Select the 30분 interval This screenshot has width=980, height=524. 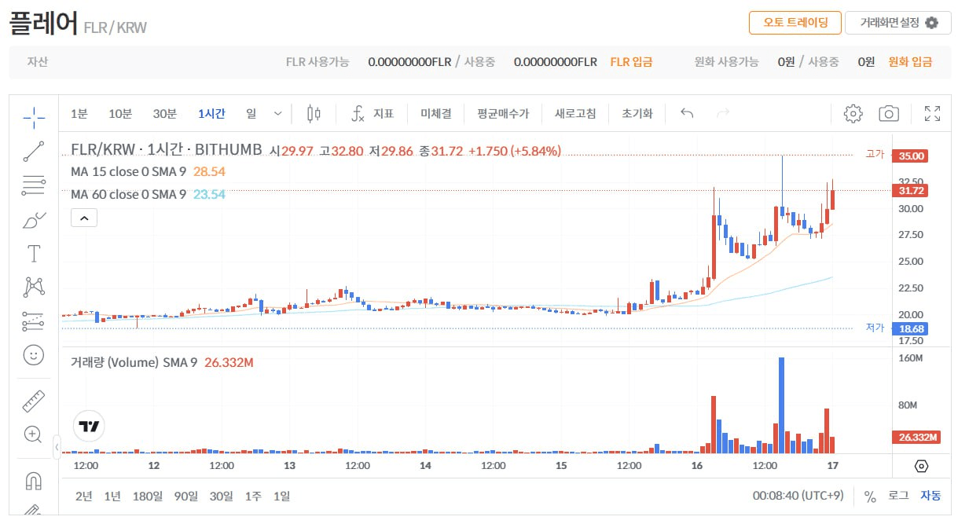[165, 114]
